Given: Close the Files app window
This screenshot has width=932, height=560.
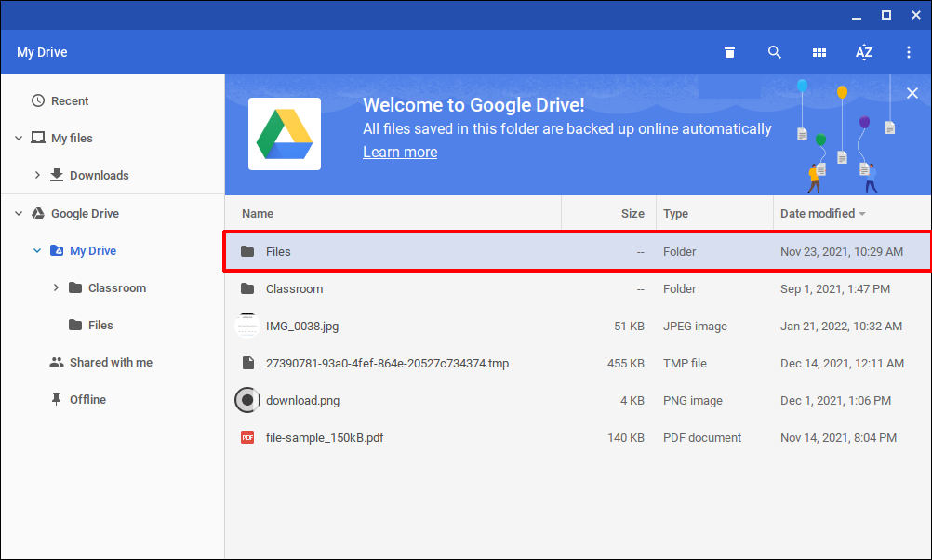Looking at the screenshot, I should pos(916,15).
